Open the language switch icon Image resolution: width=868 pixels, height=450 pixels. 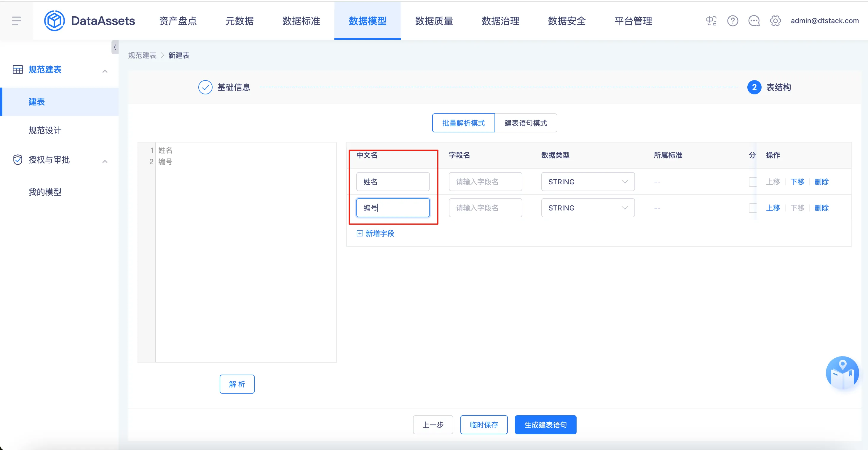(x=711, y=21)
